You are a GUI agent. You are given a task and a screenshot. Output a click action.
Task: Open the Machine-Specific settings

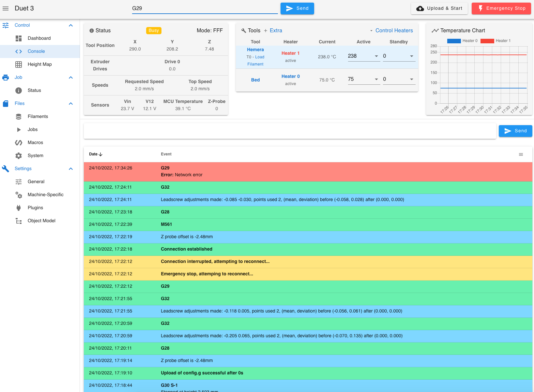pyautogui.click(x=40, y=195)
